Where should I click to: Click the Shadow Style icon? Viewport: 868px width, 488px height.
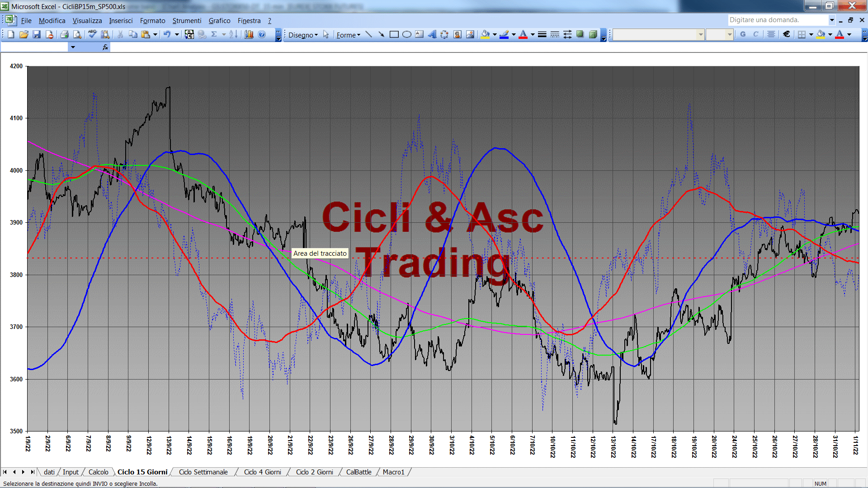580,35
